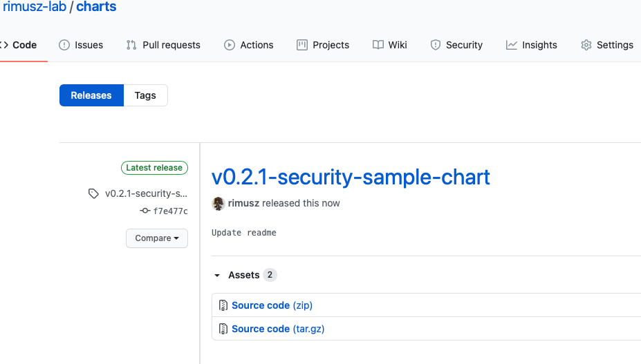641x364 pixels.
Task: Click the tag icon beside v0.2.1-security-s...
Action: click(x=94, y=193)
